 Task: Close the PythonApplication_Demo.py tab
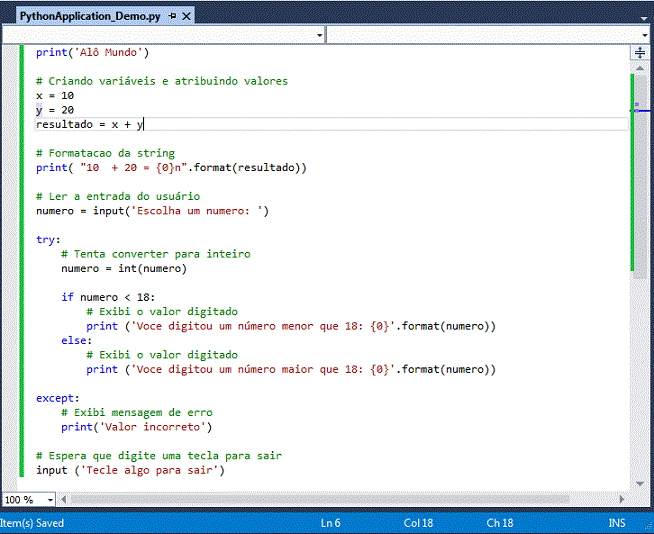186,16
